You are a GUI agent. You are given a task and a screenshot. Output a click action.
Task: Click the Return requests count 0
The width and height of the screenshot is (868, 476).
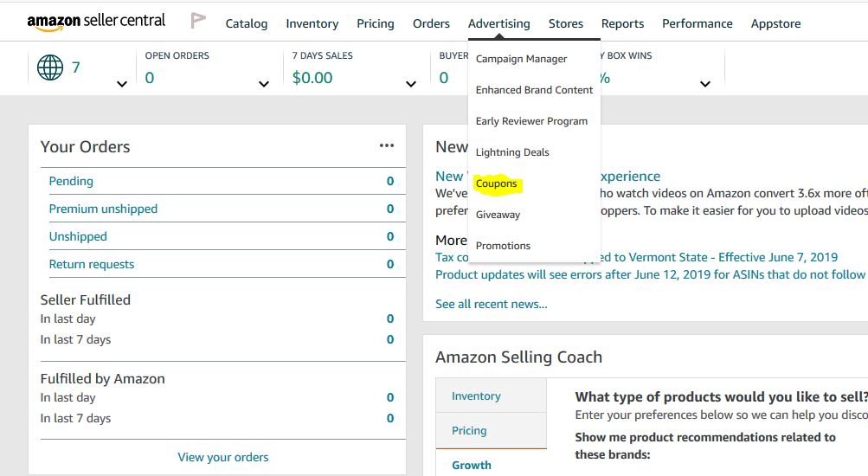pyautogui.click(x=390, y=264)
